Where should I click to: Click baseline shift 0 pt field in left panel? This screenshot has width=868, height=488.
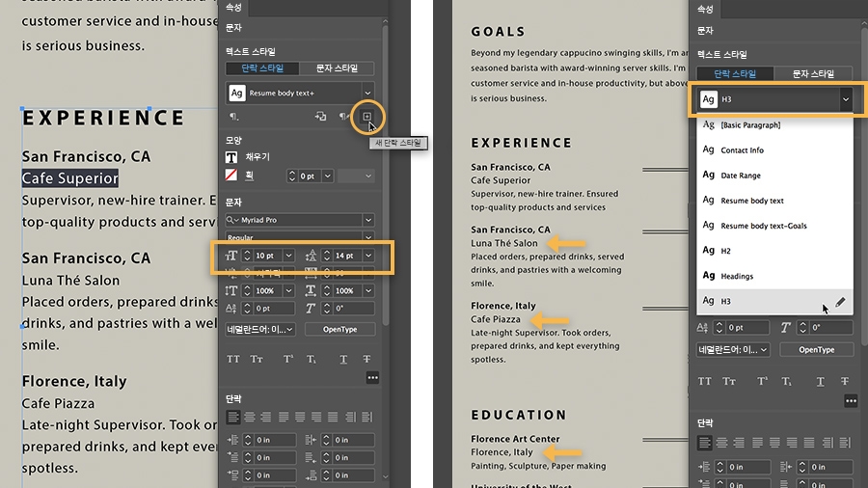pos(275,309)
